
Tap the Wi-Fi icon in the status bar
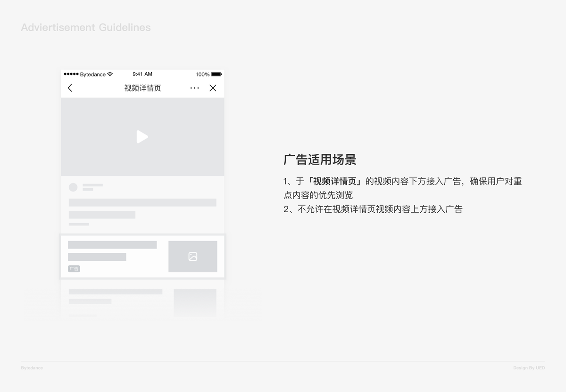110,74
